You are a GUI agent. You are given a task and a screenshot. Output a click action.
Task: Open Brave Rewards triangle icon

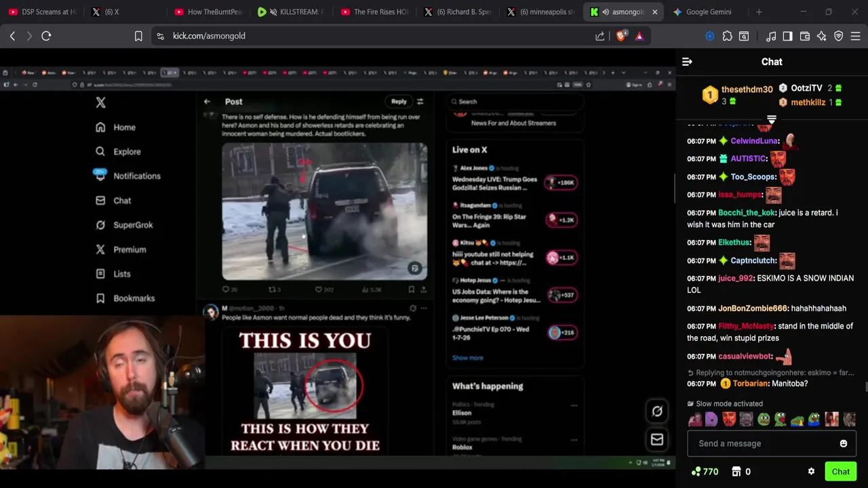[639, 36]
